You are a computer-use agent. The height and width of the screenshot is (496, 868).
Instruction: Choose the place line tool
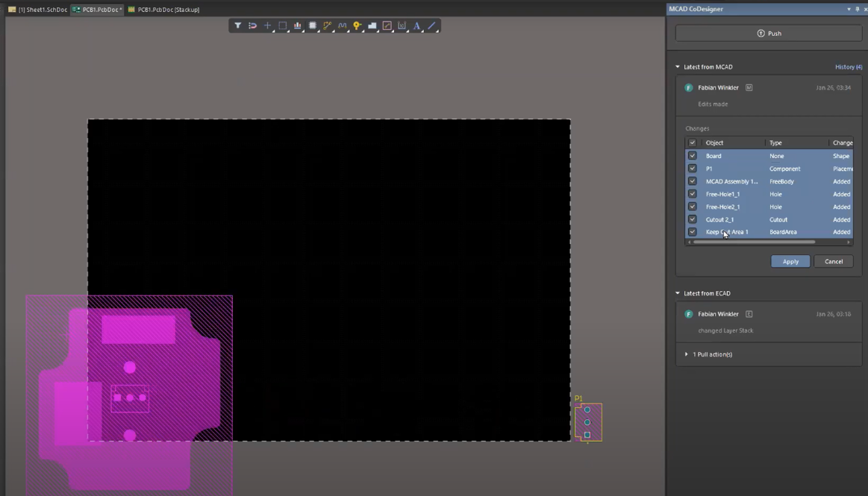pyautogui.click(x=431, y=26)
